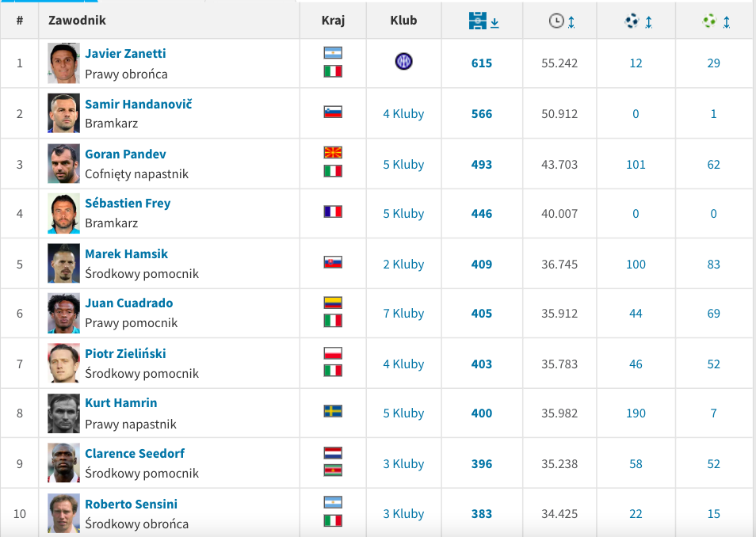Click Slovenia flag next to Handanovič
Screen dimensions: 756x537
(x=333, y=112)
